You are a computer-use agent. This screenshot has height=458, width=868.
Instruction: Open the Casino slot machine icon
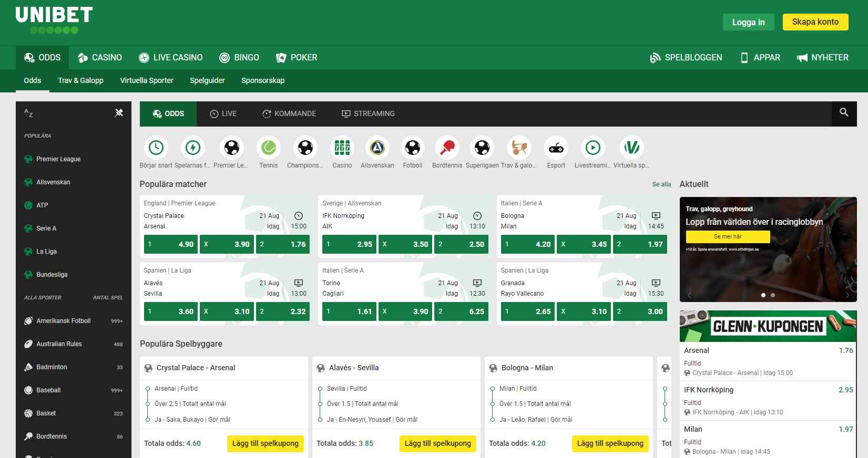coord(342,148)
